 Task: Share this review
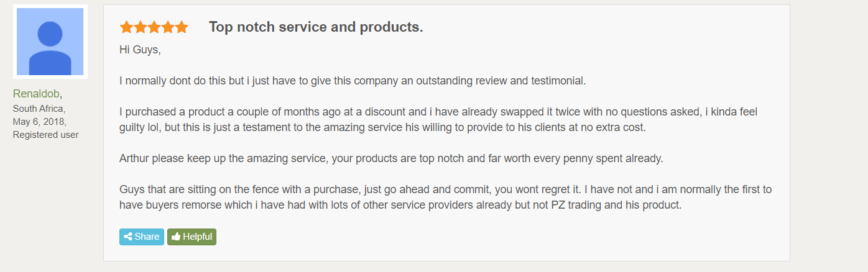[x=142, y=237]
